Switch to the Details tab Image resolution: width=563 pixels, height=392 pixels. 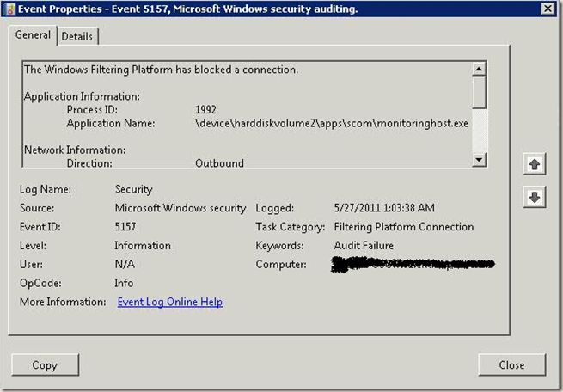[x=77, y=36]
